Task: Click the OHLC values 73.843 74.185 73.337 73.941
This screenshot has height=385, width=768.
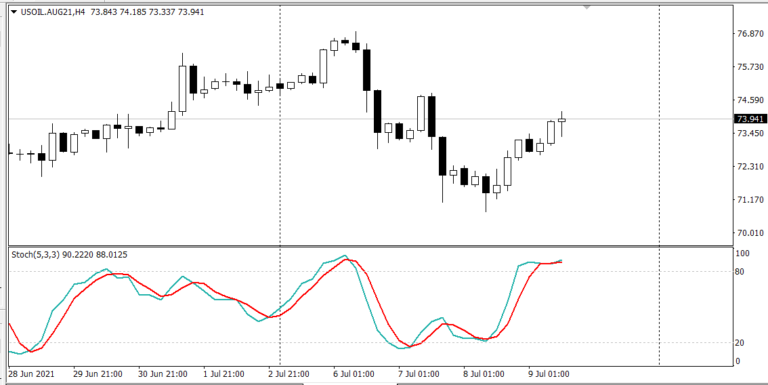Action: (147, 12)
